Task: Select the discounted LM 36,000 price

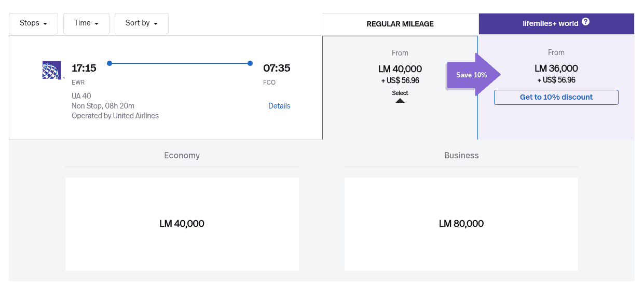Action: [x=556, y=69]
